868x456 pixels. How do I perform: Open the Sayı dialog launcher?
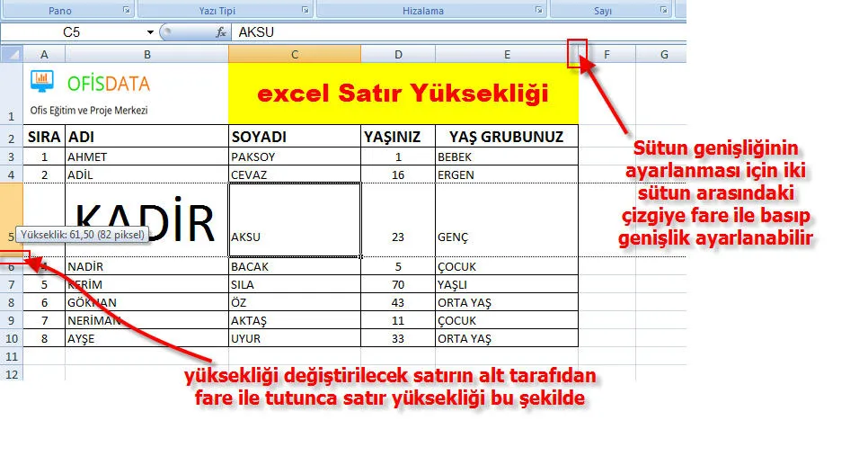pos(663,11)
